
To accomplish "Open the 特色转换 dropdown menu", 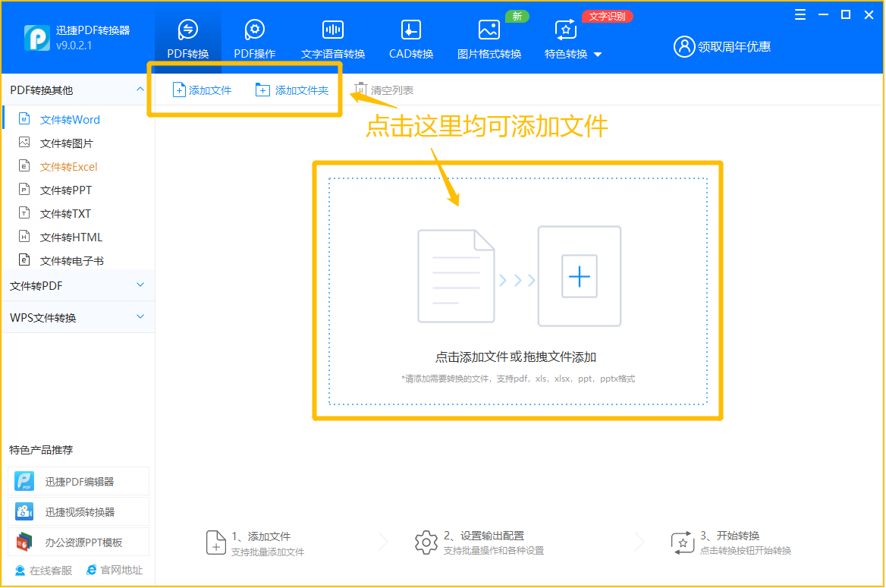I will pyautogui.click(x=573, y=39).
